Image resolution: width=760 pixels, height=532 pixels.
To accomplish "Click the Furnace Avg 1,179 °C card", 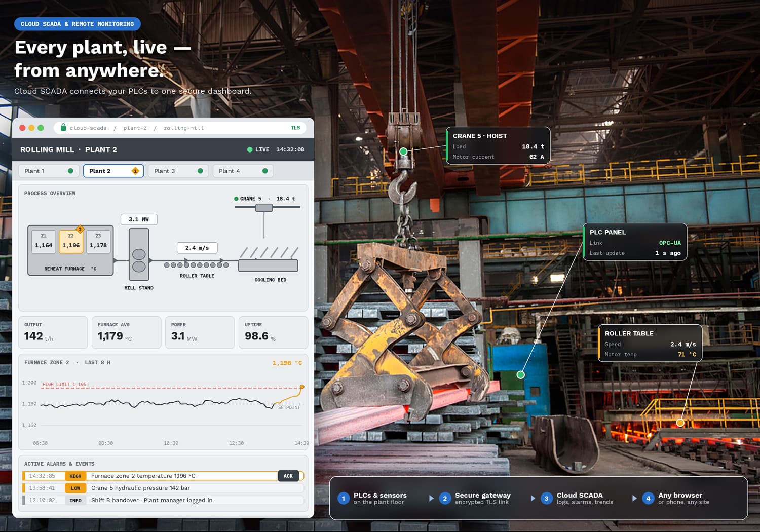I will point(126,332).
